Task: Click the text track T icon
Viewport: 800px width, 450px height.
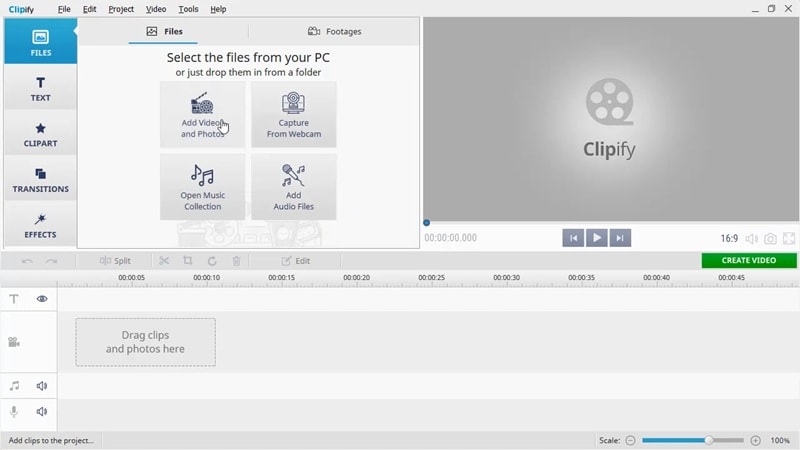Action: pyautogui.click(x=14, y=299)
